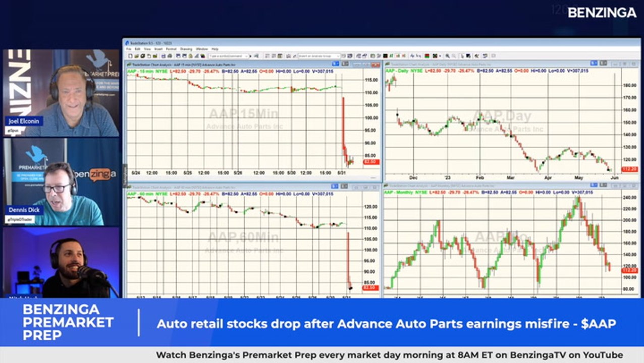Open the View menu
Viewport: 644px width, 363px height.
(x=147, y=49)
